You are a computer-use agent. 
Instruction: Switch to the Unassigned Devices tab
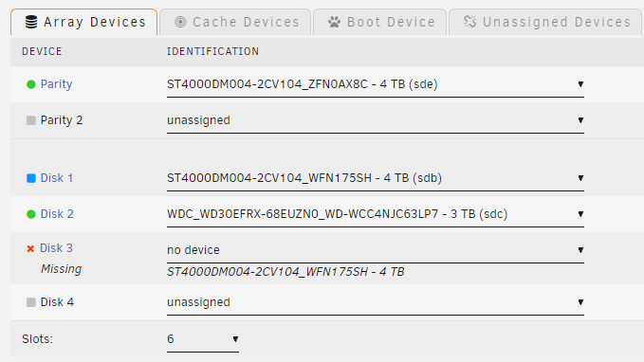tap(545, 22)
